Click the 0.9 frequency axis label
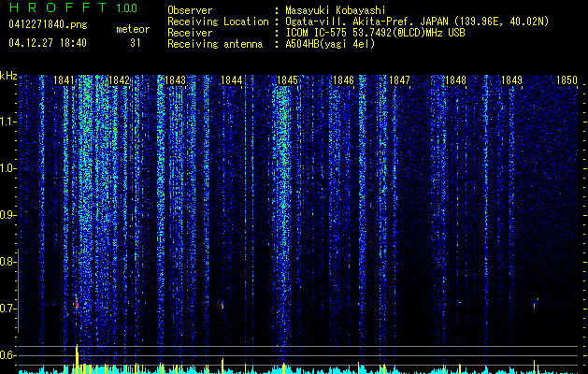This screenshot has height=374, width=588. 7,215
